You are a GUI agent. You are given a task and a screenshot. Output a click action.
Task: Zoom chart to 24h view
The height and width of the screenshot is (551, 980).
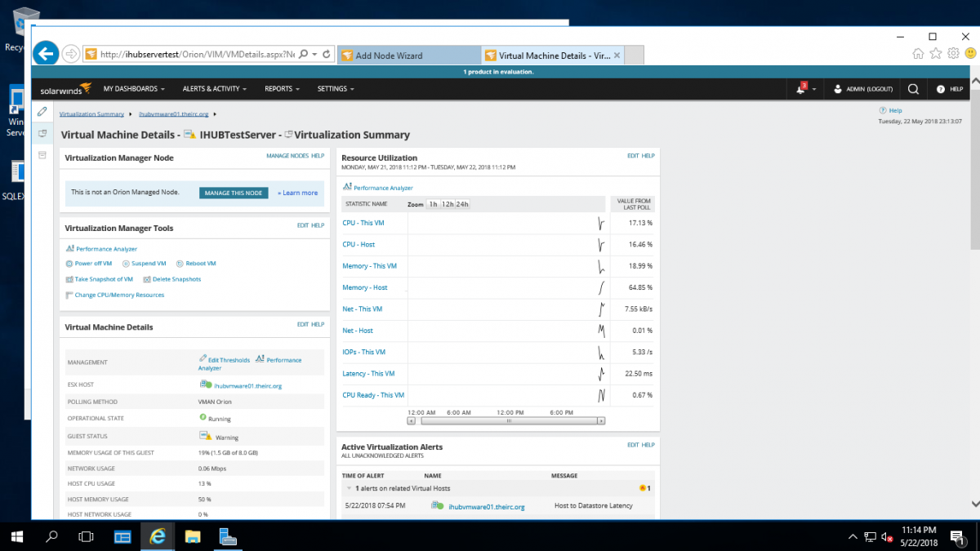click(463, 205)
